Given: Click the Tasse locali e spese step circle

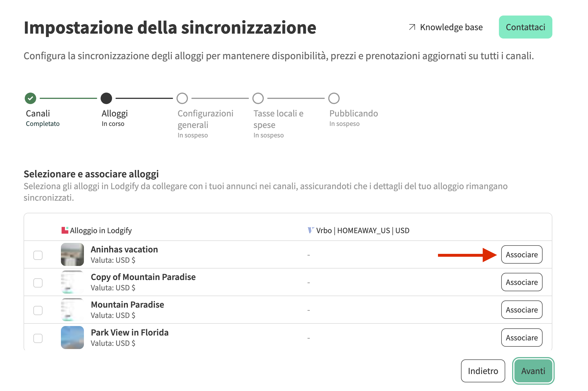Looking at the screenshot, I should [x=258, y=98].
